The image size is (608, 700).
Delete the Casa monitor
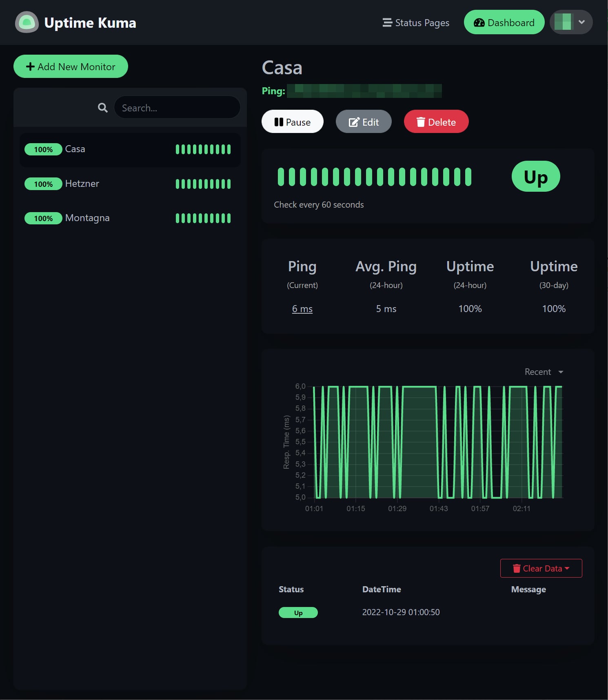click(x=436, y=122)
